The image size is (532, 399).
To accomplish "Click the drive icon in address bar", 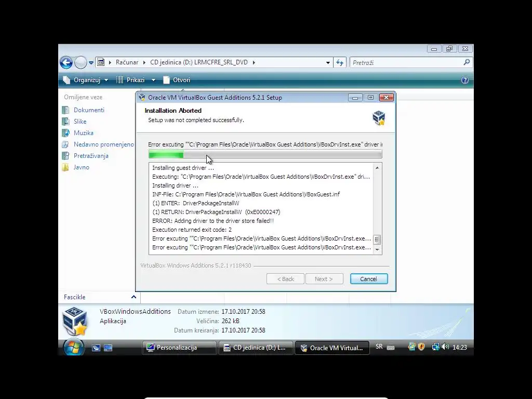I will (101, 62).
